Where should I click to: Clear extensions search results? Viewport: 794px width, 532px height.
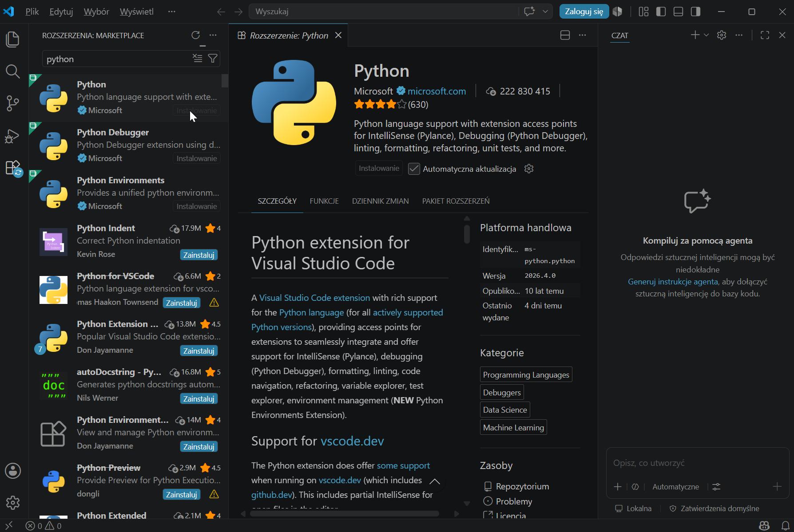pyautogui.click(x=197, y=58)
